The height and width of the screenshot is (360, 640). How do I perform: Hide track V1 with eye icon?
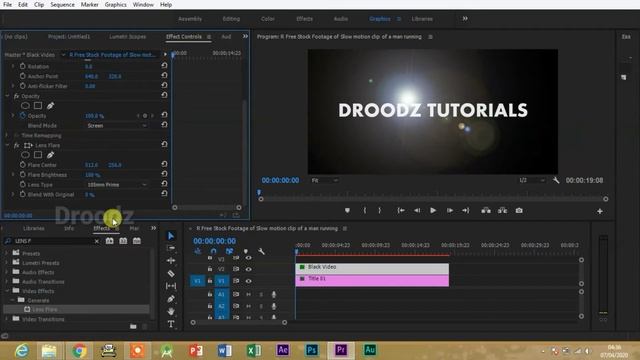click(249, 281)
